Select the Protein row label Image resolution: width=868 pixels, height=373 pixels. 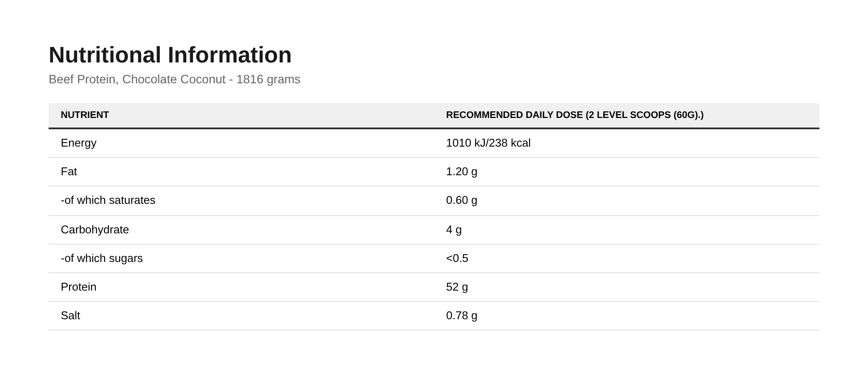pyautogui.click(x=79, y=287)
